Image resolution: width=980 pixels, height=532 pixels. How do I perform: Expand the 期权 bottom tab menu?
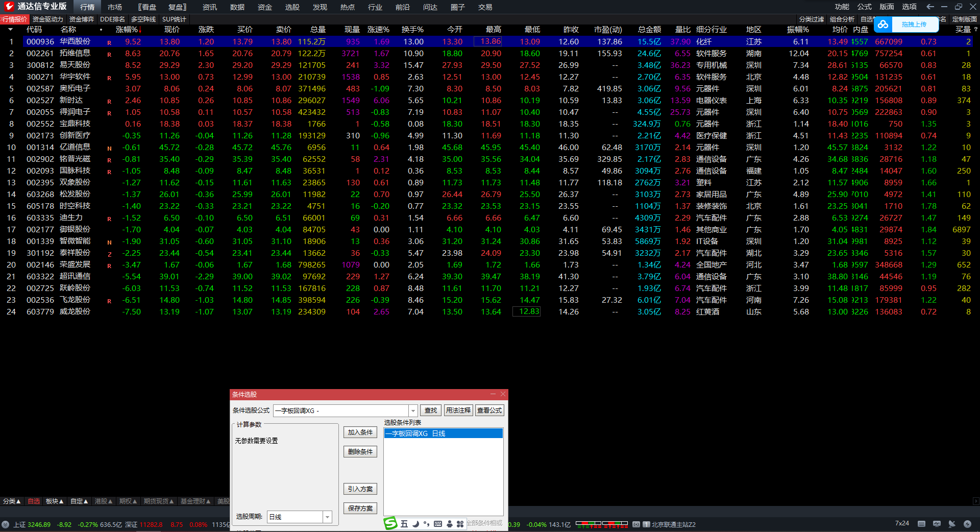click(128, 501)
